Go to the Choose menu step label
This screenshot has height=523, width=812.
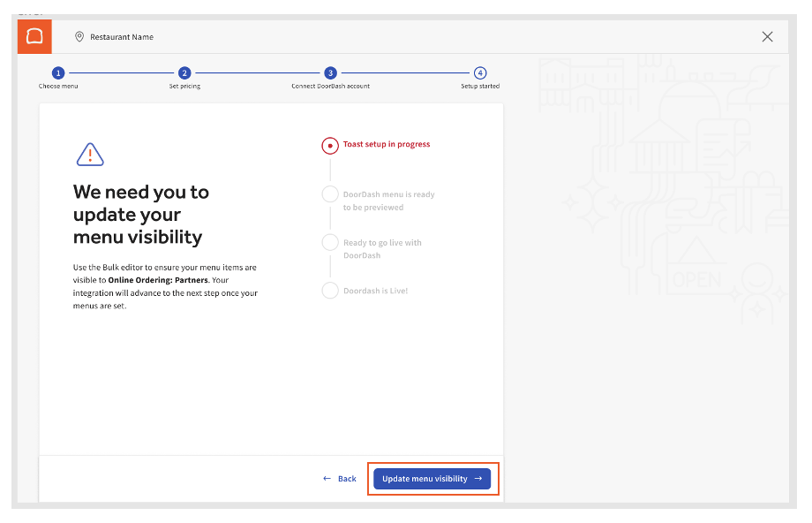pos(58,87)
